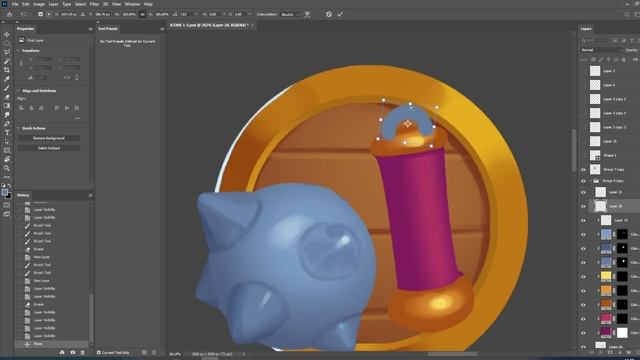
Task: Select the Move tool
Action: (x=7, y=34)
